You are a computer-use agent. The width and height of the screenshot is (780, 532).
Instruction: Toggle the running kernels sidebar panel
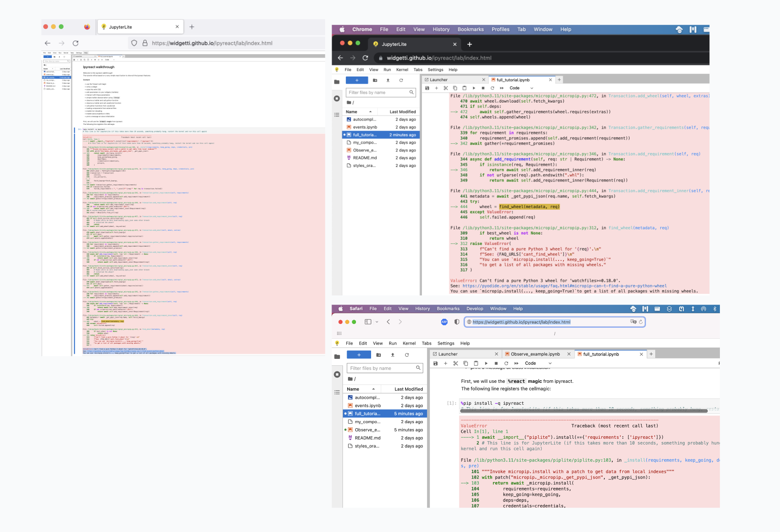coord(337,98)
